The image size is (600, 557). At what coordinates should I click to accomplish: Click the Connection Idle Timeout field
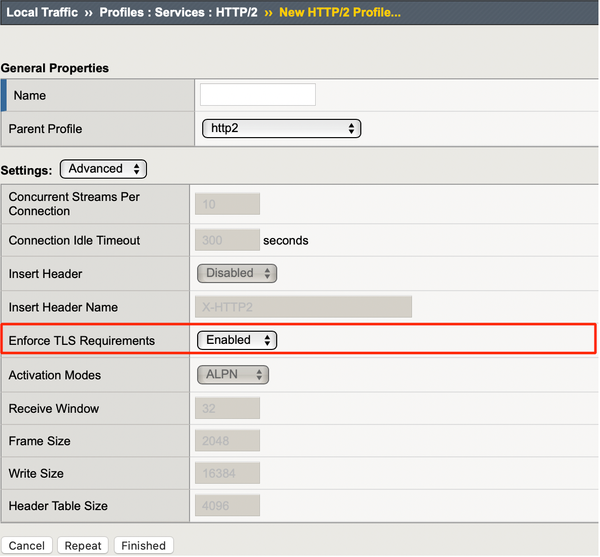click(226, 240)
